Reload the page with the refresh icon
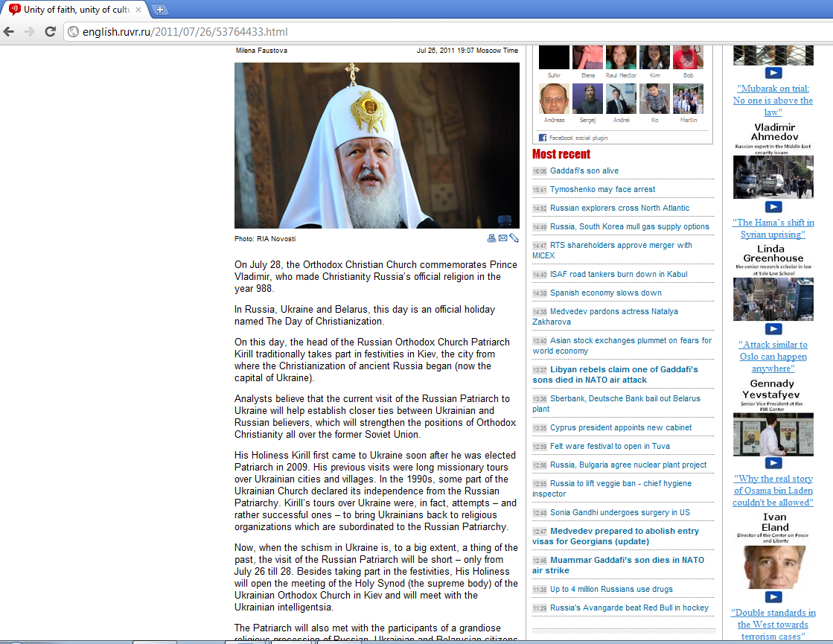This screenshot has height=644, width=833. tap(51, 32)
